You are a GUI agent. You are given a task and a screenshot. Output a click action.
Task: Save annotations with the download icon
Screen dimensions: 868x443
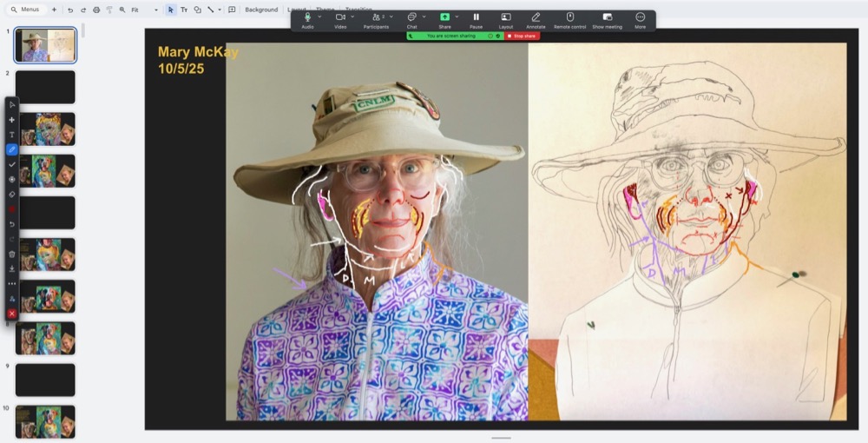pyautogui.click(x=11, y=269)
